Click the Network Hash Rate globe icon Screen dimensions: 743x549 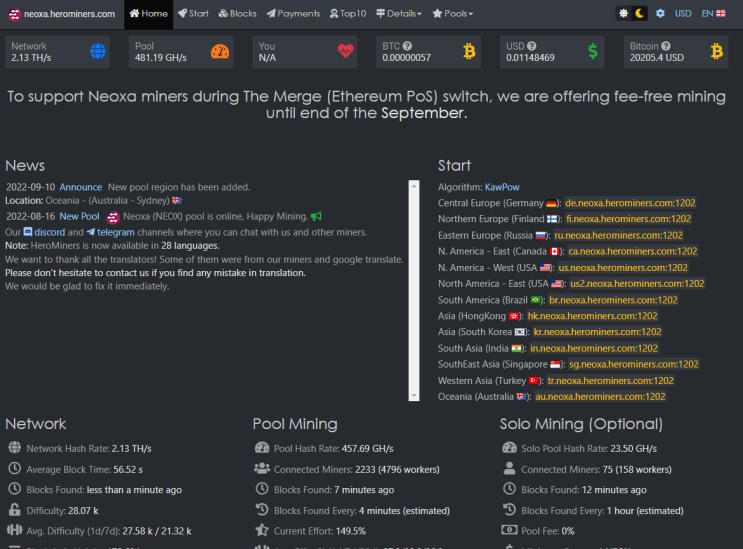click(15, 448)
